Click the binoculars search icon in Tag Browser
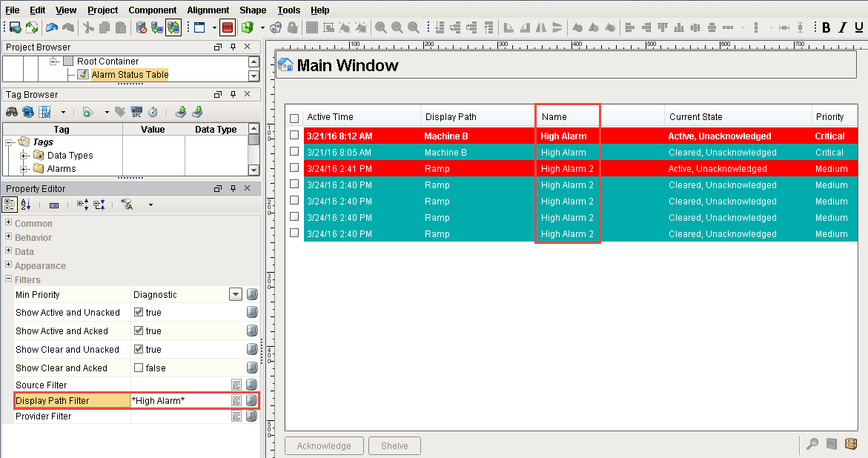868x458 pixels. (x=12, y=112)
